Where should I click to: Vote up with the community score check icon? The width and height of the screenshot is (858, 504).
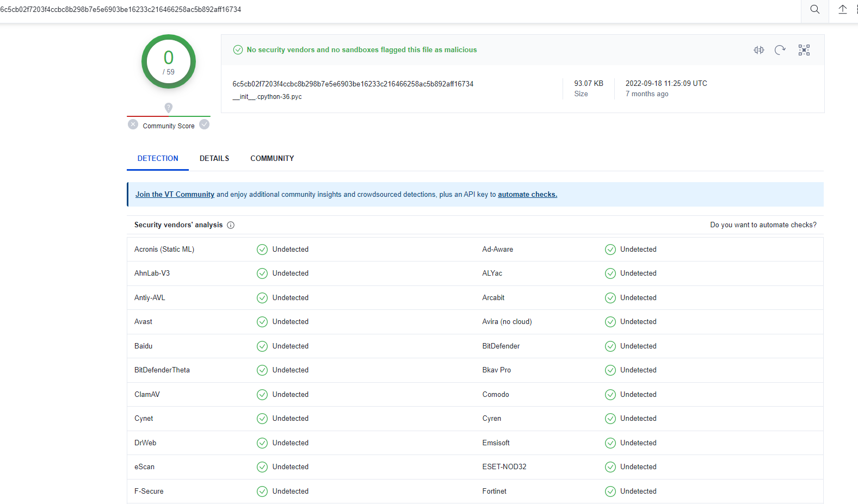(205, 125)
